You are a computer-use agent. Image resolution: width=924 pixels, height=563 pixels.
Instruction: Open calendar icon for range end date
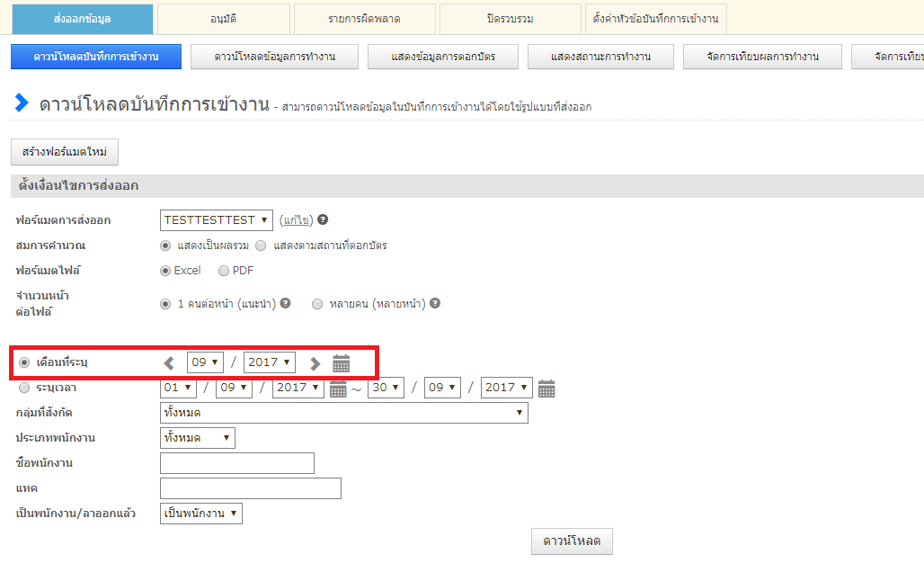546,389
